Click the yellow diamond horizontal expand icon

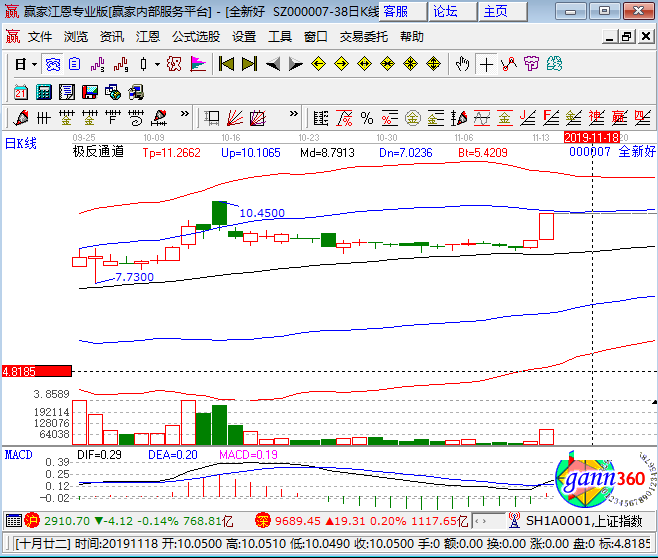[x=364, y=65]
